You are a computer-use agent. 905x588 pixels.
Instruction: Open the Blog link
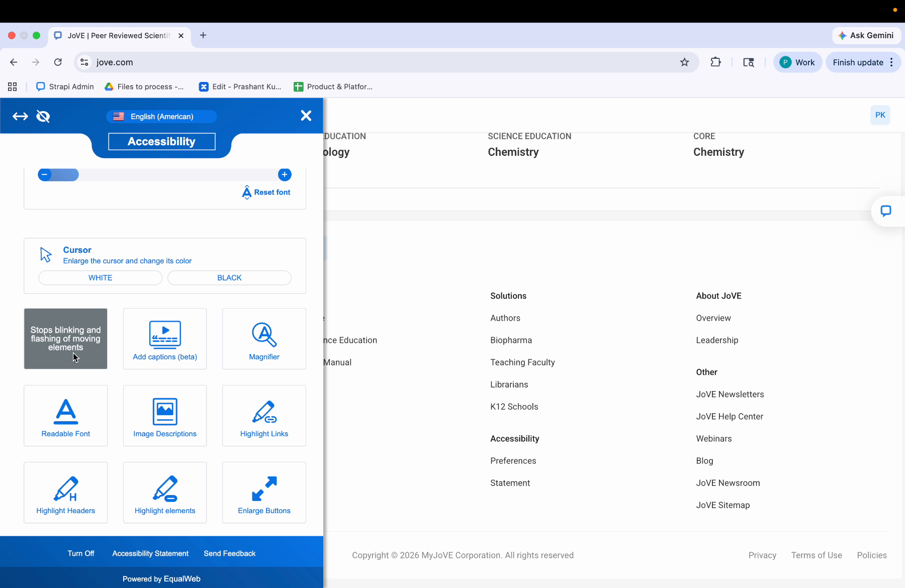pos(704,461)
